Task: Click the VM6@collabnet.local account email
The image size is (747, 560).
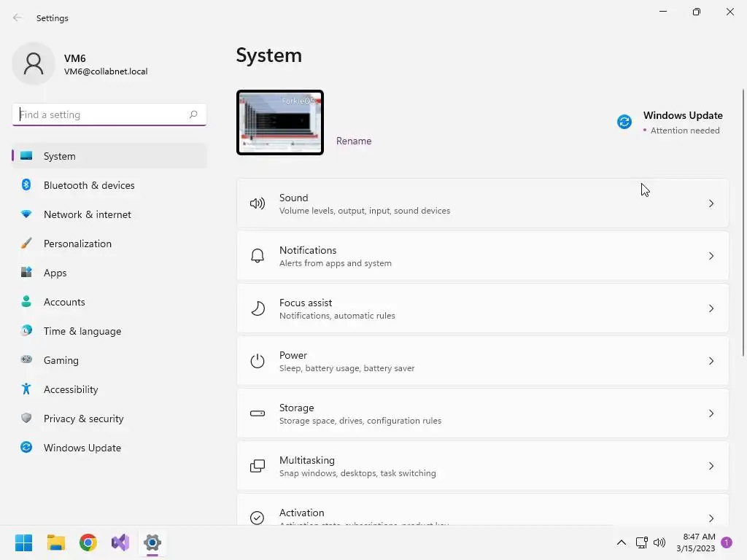Action: click(x=106, y=71)
